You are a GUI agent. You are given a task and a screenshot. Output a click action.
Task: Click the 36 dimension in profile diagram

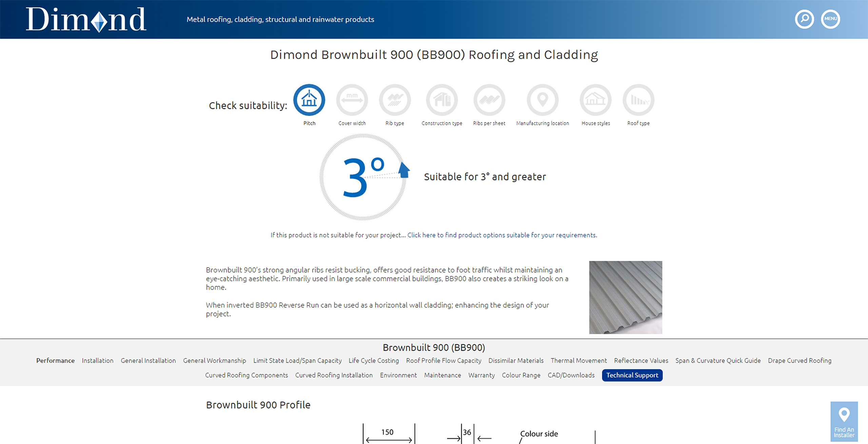coord(467,432)
